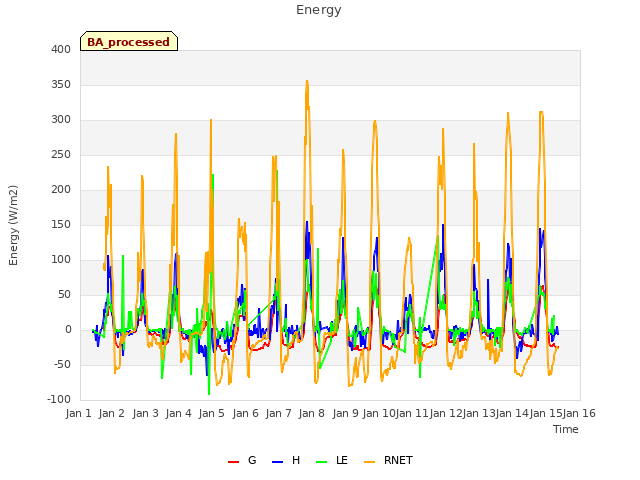Screen dimensions: 640x480
Task: Click the 150 y-axis tick label
Action: 61,225
